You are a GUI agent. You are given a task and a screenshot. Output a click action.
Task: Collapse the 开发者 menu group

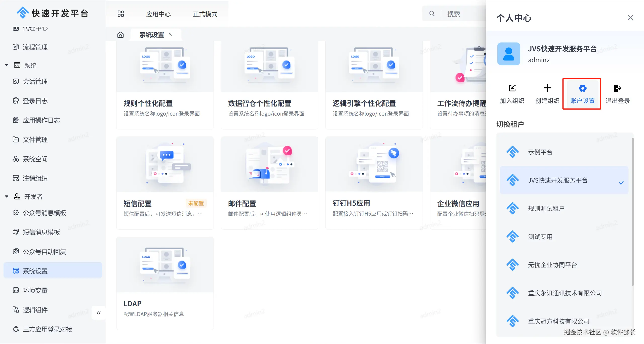click(x=7, y=196)
